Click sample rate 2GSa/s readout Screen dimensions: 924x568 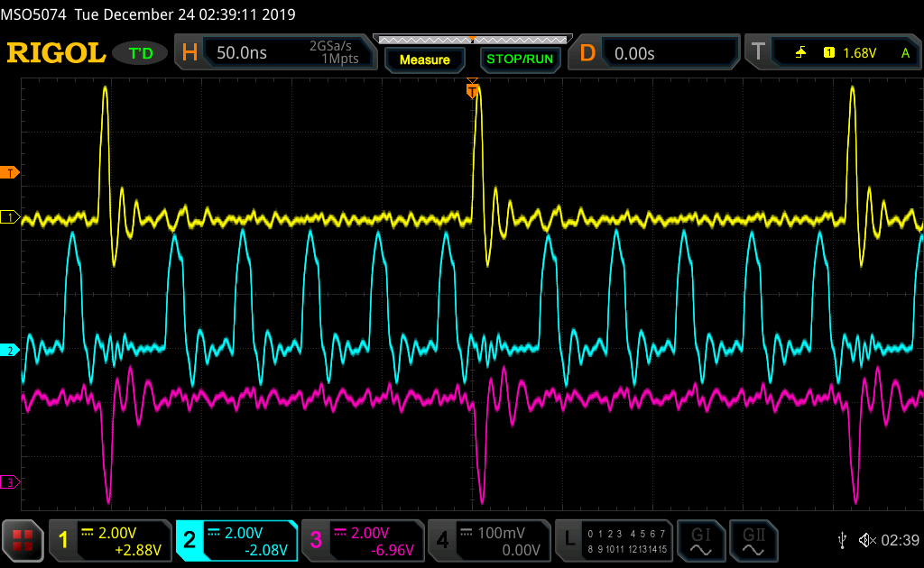(x=330, y=46)
